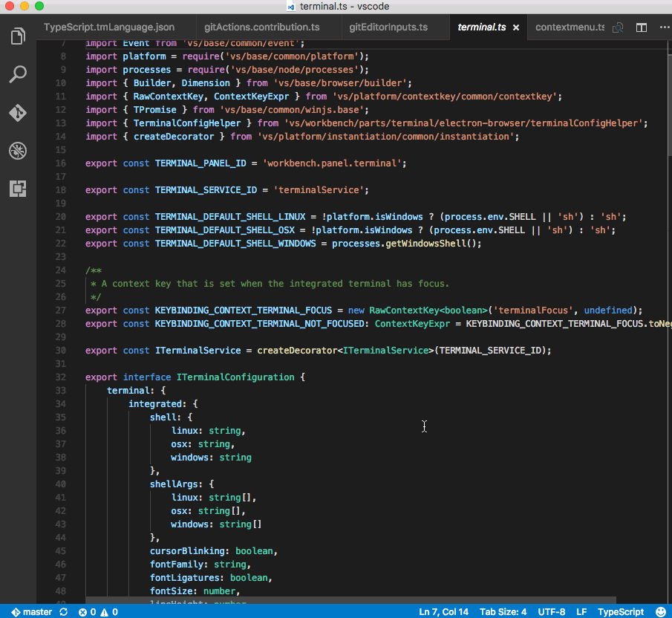
Task: Click the smiley feedback icon
Action: [x=660, y=612]
